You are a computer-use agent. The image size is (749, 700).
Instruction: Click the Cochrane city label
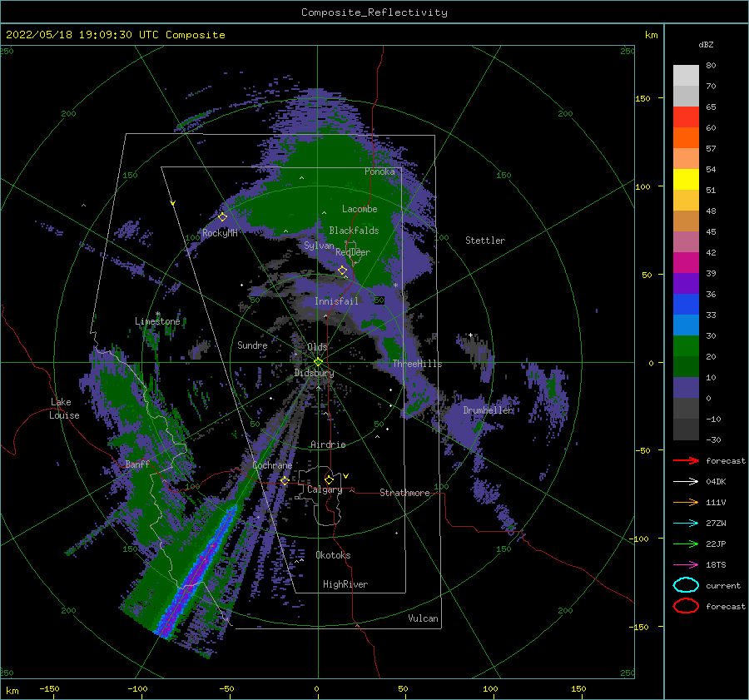(x=272, y=465)
